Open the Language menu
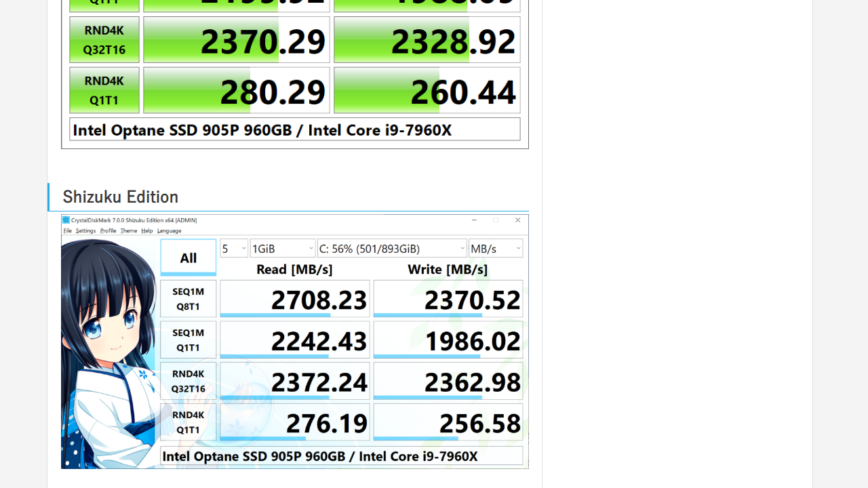The width and height of the screenshot is (868, 488). [x=170, y=230]
